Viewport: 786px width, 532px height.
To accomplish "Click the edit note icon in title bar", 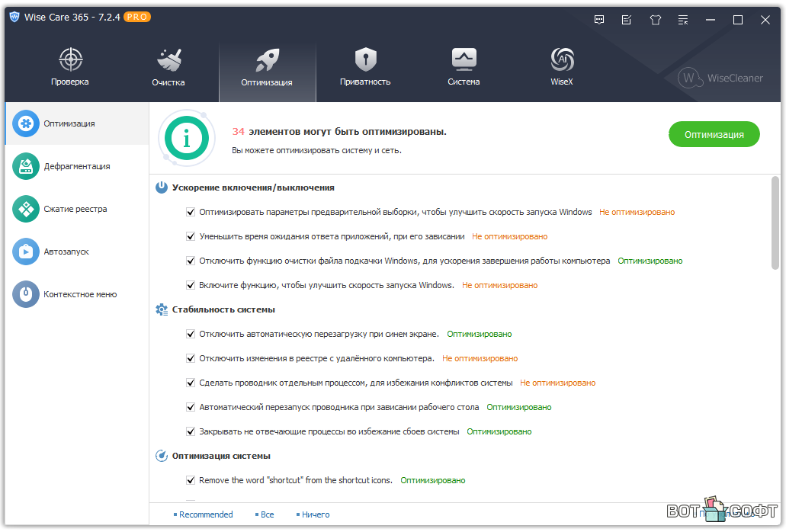I will pos(627,20).
